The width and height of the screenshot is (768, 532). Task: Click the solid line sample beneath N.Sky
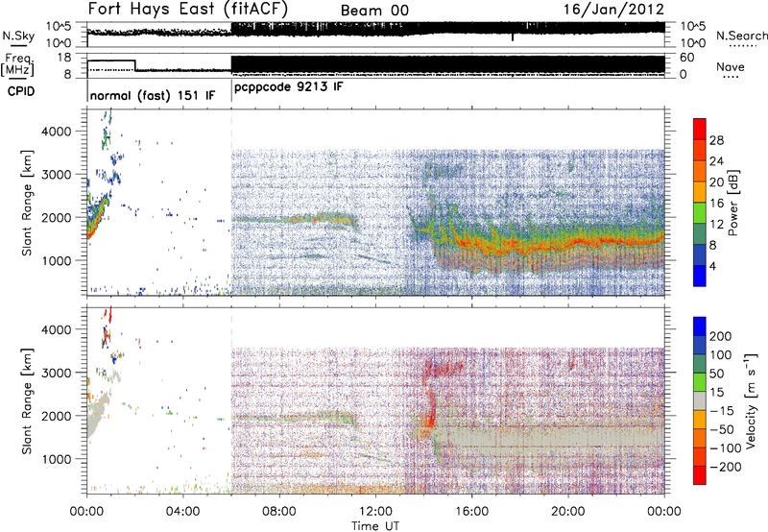point(18,45)
